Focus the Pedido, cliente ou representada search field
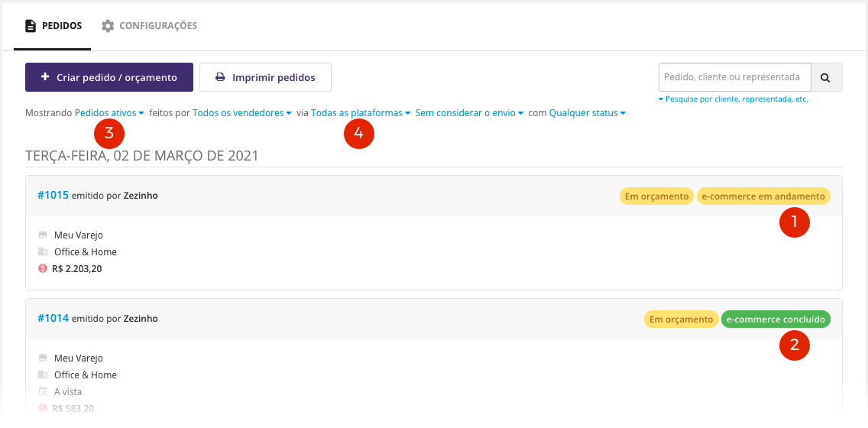 click(735, 77)
